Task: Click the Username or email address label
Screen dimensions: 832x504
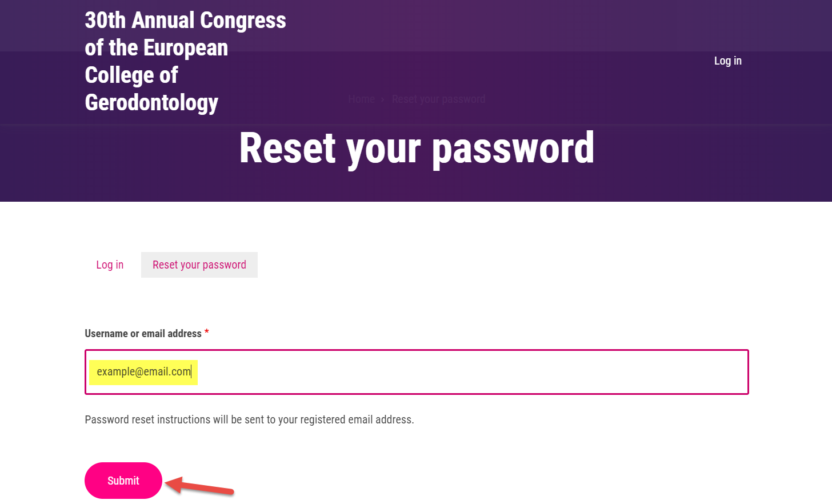Action: click(x=143, y=334)
